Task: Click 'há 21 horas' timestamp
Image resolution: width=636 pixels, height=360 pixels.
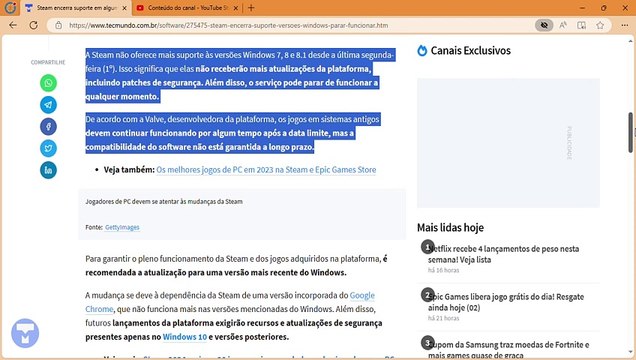Action: coord(443,318)
